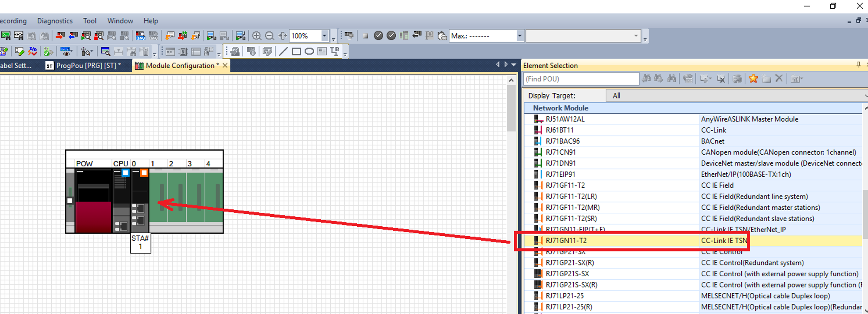
Task: Click the Zoom In magnifier icon
Action: 256,36
